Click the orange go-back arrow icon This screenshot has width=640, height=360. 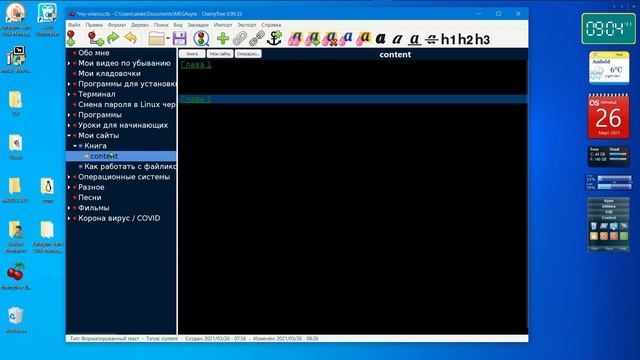[131, 39]
